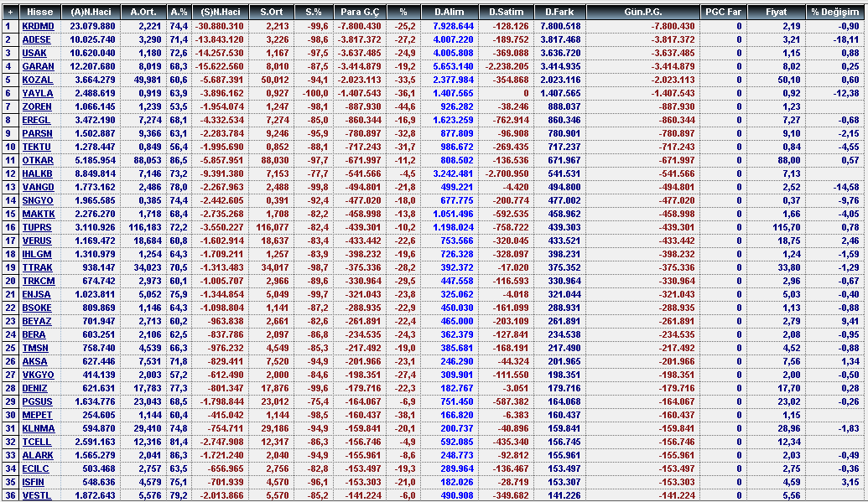Sort by the D.Satim column header
This screenshot has height=502, width=868.
click(506, 13)
